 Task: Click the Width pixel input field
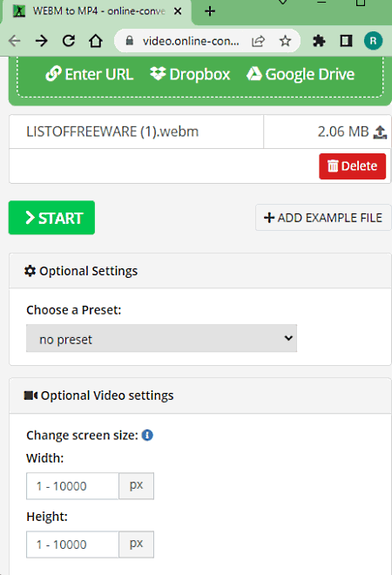point(72,486)
